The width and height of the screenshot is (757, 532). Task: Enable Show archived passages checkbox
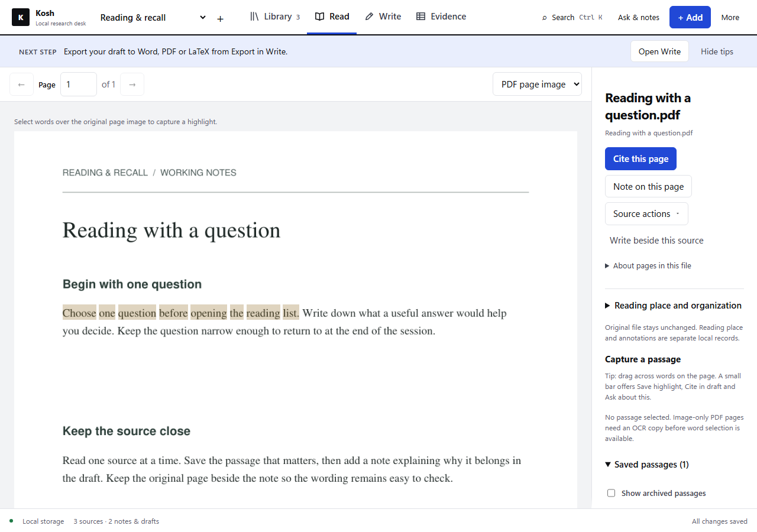click(612, 493)
